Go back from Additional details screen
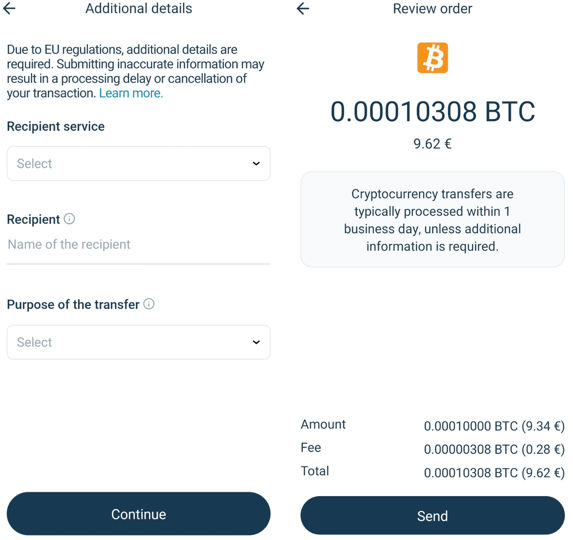The width and height of the screenshot is (573, 540). [9, 8]
